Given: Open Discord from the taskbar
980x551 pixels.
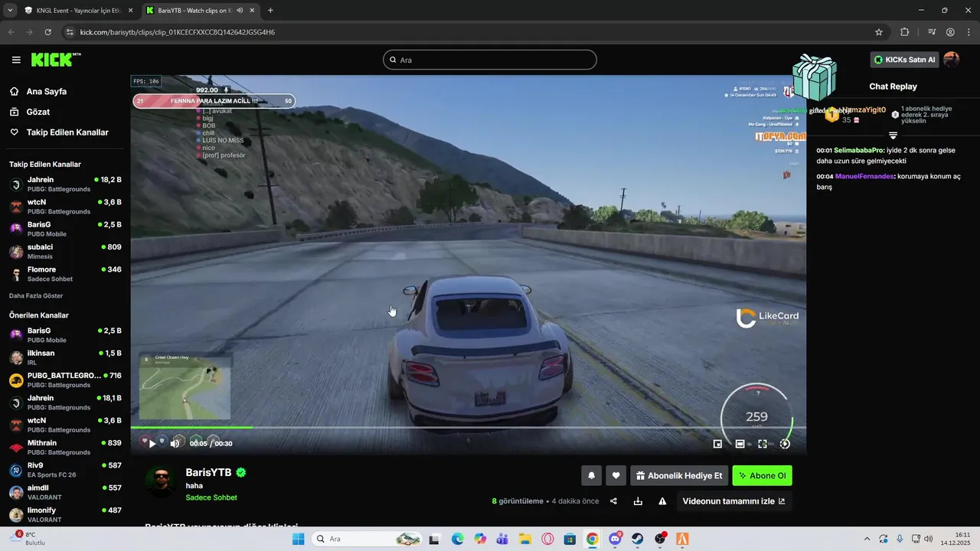Looking at the screenshot, I should coord(615,539).
